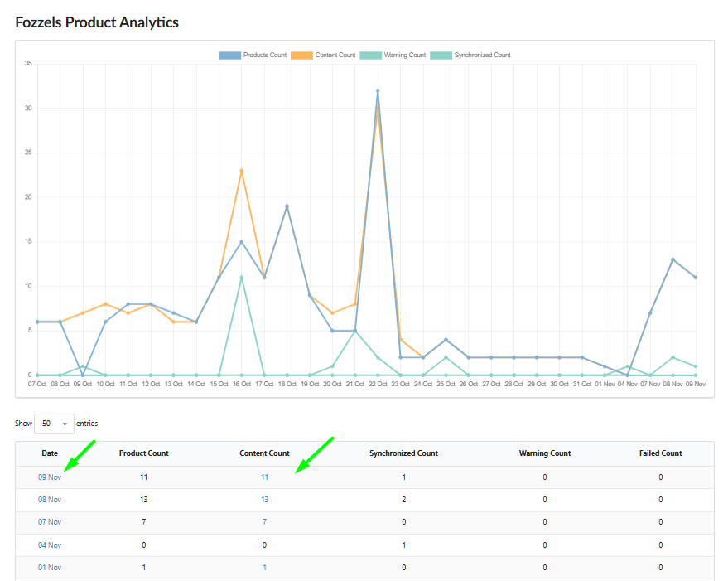The image size is (728, 581).
Task: Click the 09 Nov x-axis label on chart
Action: click(x=696, y=384)
